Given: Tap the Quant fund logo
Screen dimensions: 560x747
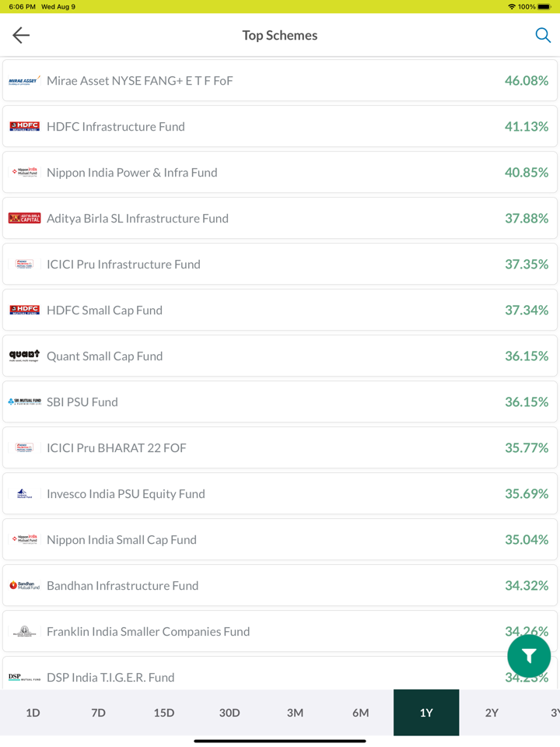Looking at the screenshot, I should pos(24,356).
